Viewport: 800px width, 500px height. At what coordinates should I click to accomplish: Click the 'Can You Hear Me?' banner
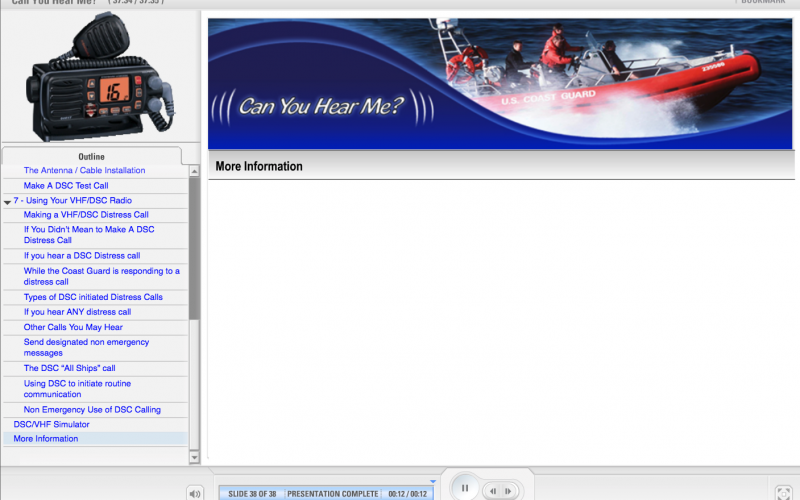(500, 84)
